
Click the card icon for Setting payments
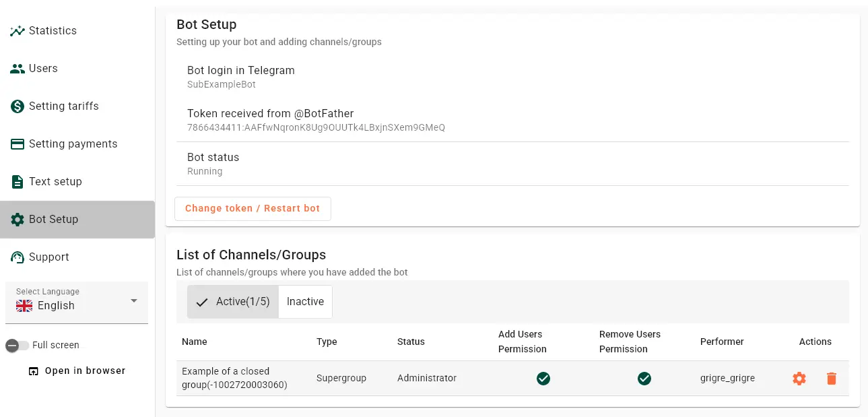(18, 144)
